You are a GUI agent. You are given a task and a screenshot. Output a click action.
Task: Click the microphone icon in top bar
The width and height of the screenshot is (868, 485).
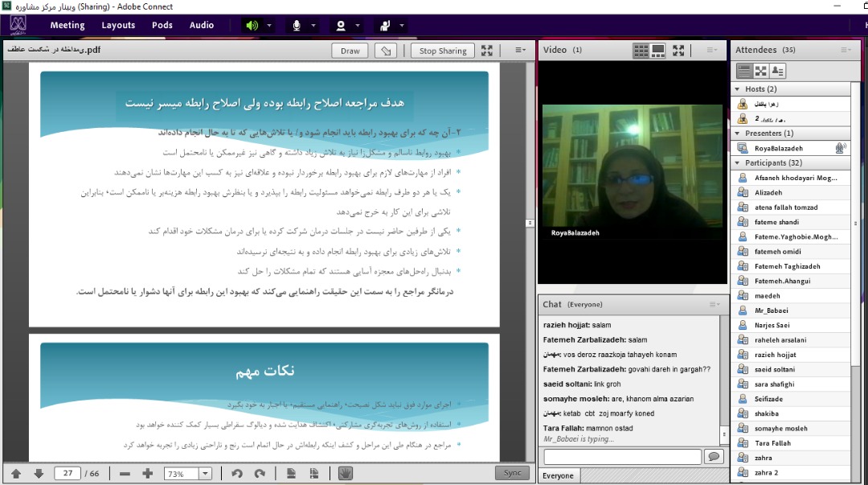pyautogui.click(x=297, y=26)
